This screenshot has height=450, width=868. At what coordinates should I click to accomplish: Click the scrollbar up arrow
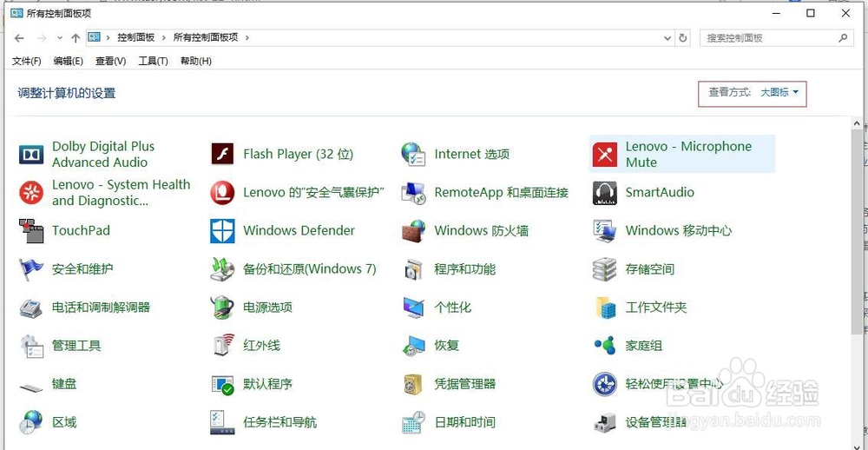[858, 123]
